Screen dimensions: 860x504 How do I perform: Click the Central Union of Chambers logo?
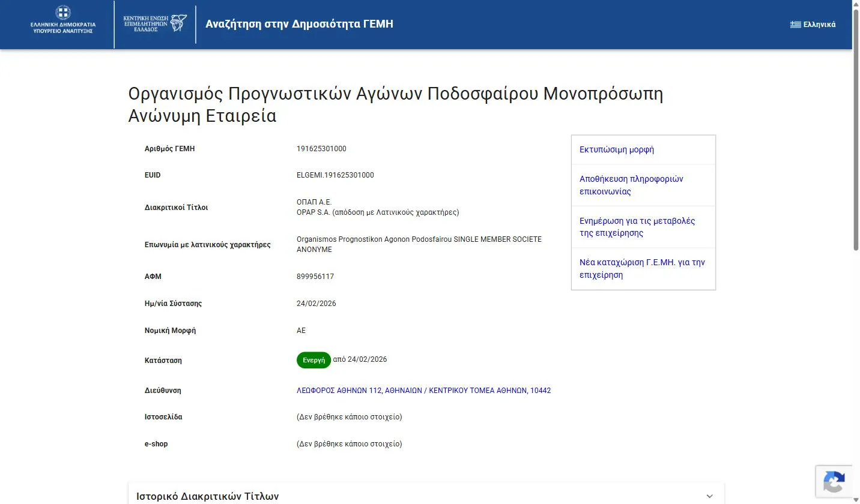(155, 24)
